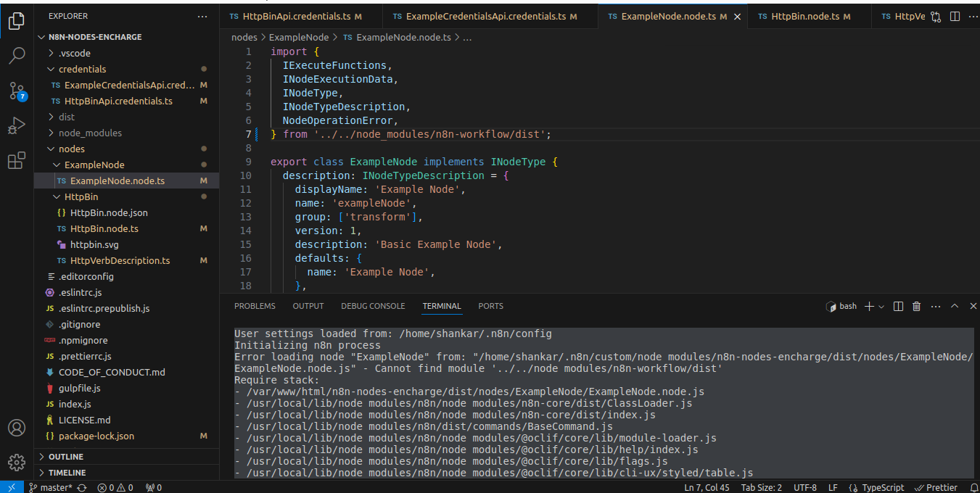Switch to the PROBLEMS panel tab

pyautogui.click(x=255, y=306)
